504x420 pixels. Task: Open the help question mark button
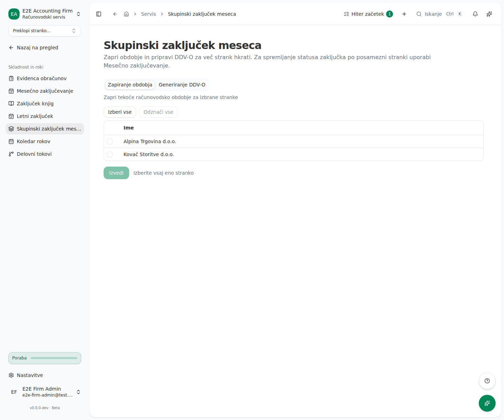coord(487,381)
